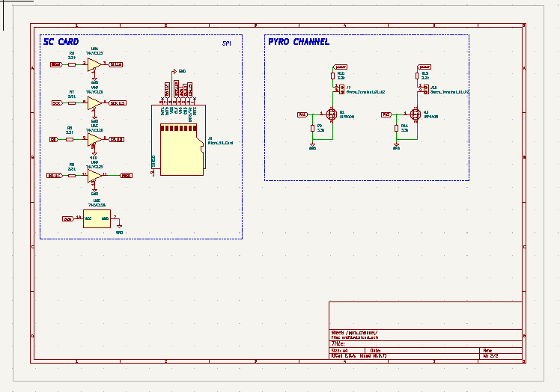
Task: Select the GND symbol below resistor R9
Action: 312,146
